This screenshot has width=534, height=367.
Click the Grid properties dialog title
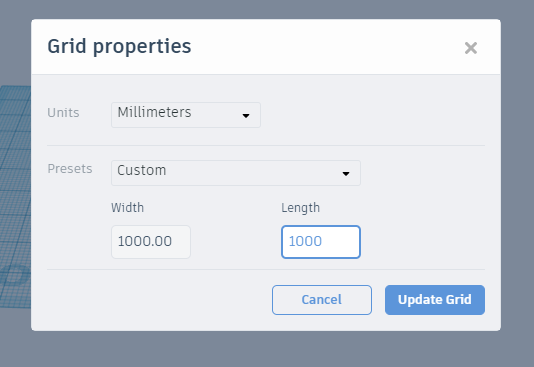click(119, 47)
